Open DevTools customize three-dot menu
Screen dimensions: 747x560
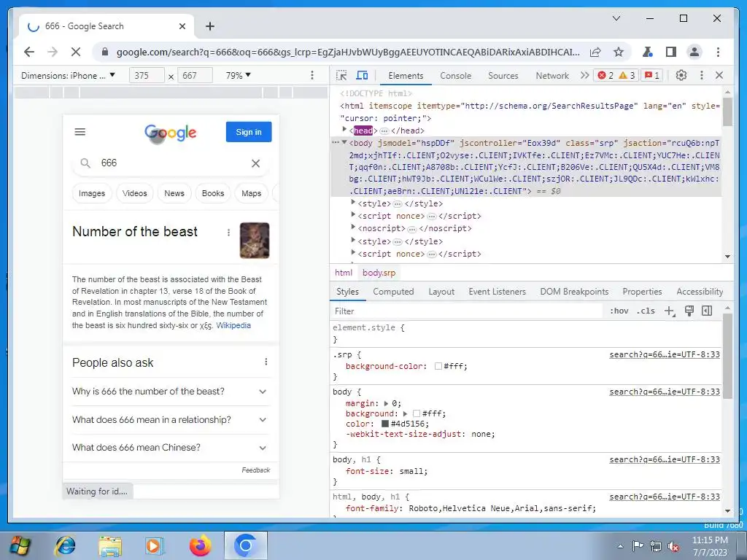(x=701, y=75)
